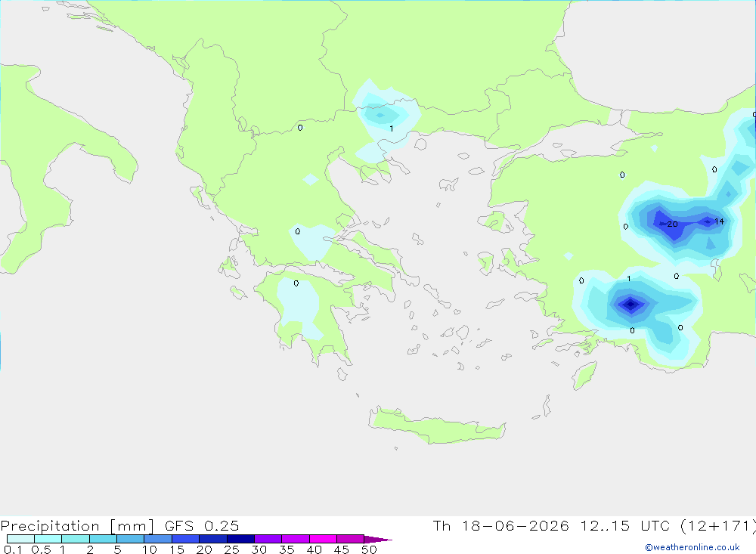Viewport: 756px width, 554px height.
Task: Click the 10–15 mm legend color swatch
Action: point(158,539)
